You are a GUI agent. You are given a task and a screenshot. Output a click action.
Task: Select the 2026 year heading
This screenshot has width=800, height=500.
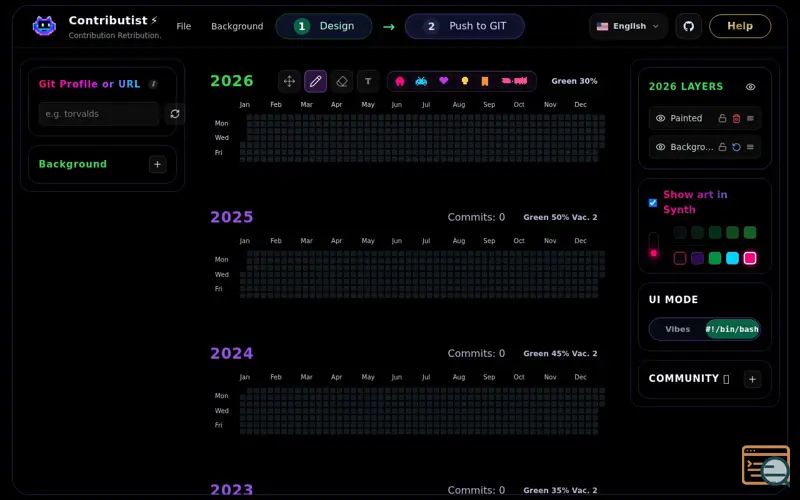tap(232, 81)
